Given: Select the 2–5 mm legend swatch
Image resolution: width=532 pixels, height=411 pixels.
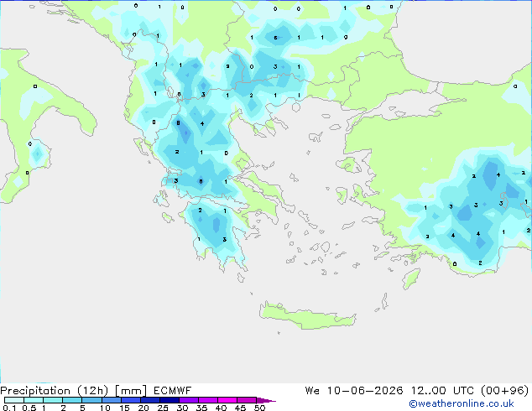Looking at the screenshot, I should 72,400.
